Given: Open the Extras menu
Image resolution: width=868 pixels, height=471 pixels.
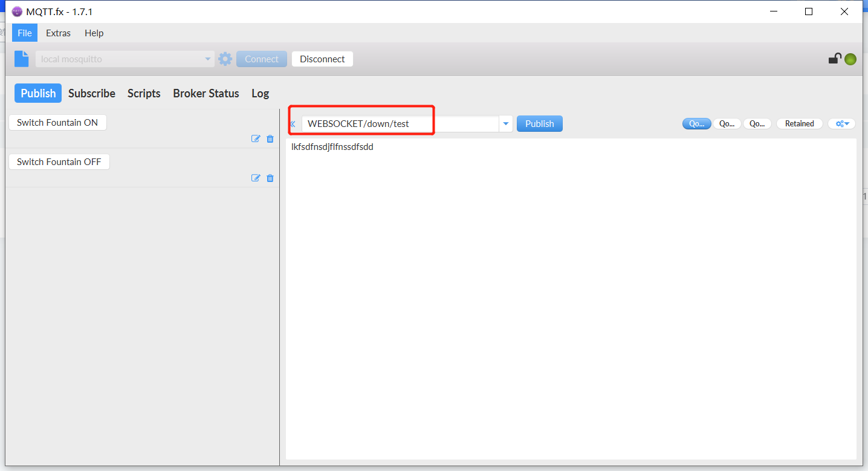Looking at the screenshot, I should tap(58, 33).
